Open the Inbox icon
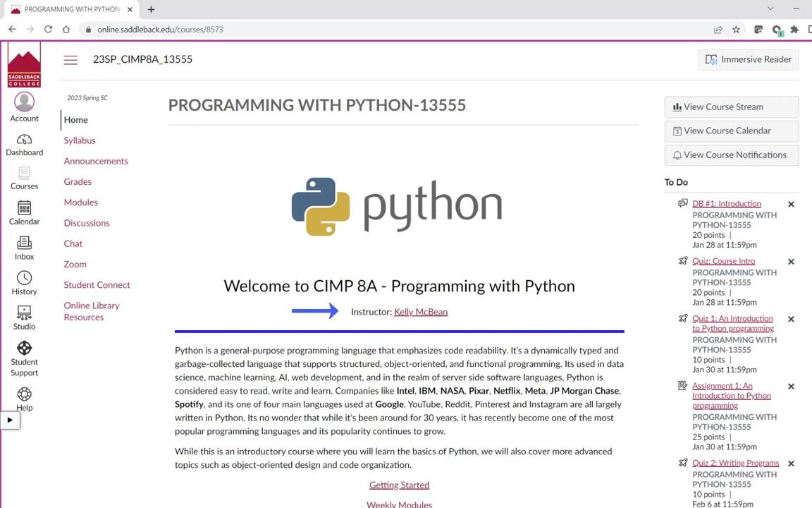812x508 pixels. click(24, 248)
